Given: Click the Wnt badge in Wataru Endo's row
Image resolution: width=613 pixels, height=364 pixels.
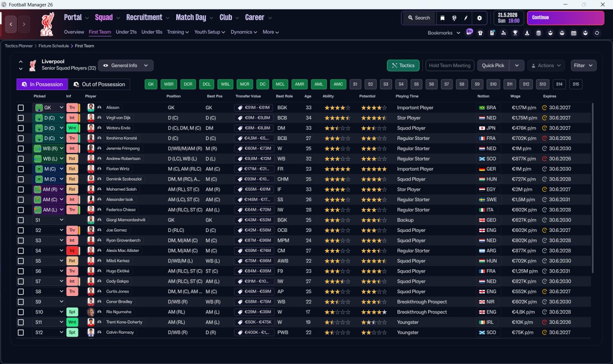Looking at the screenshot, I should point(72,128).
